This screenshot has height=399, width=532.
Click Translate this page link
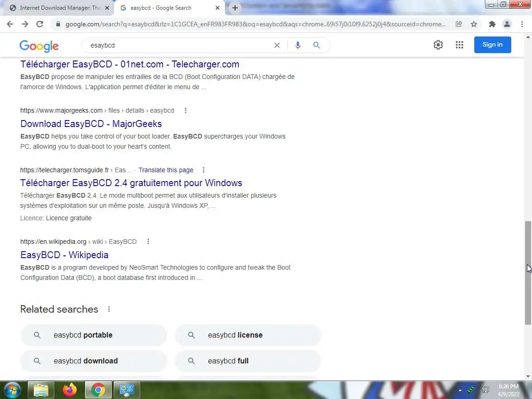[x=166, y=170]
